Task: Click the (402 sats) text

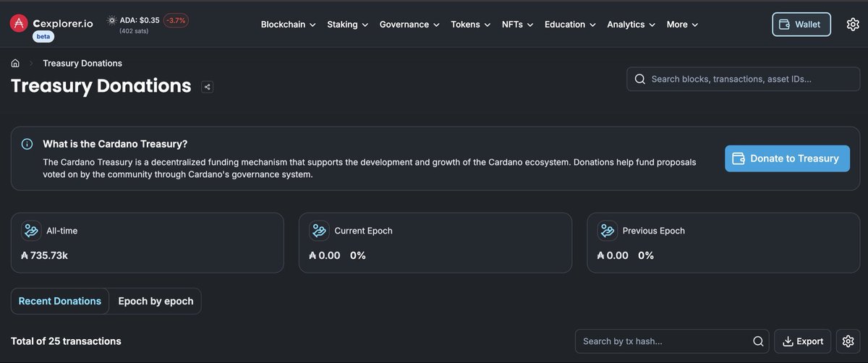Action: (x=135, y=31)
